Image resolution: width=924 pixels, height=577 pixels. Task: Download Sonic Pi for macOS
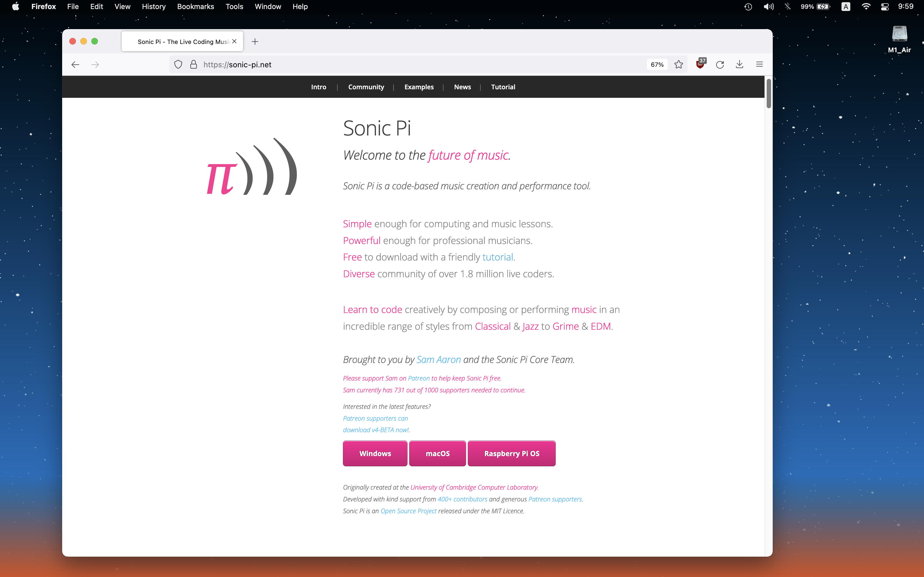(x=438, y=453)
